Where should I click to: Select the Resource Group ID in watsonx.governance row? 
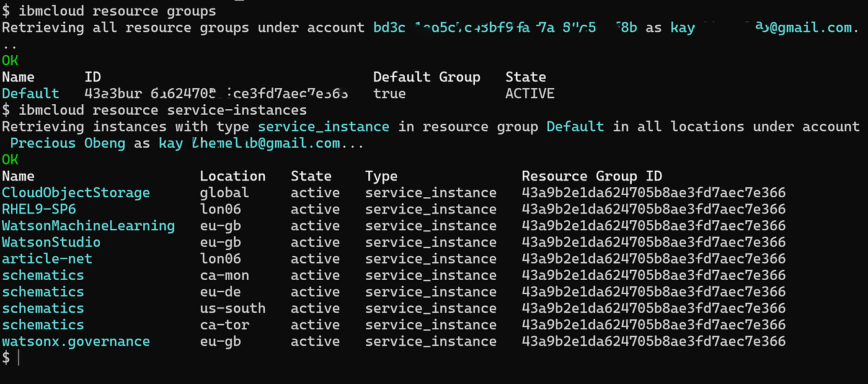click(x=653, y=341)
